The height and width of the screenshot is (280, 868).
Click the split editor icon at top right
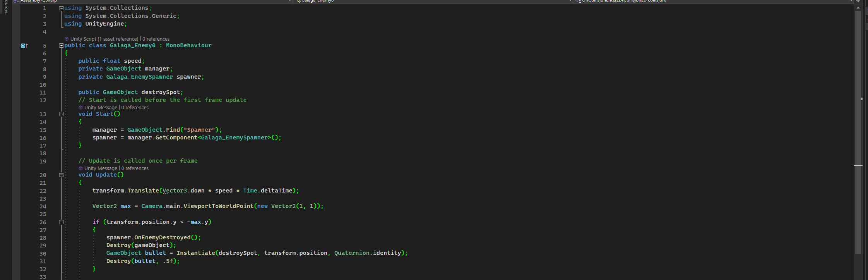click(x=858, y=1)
